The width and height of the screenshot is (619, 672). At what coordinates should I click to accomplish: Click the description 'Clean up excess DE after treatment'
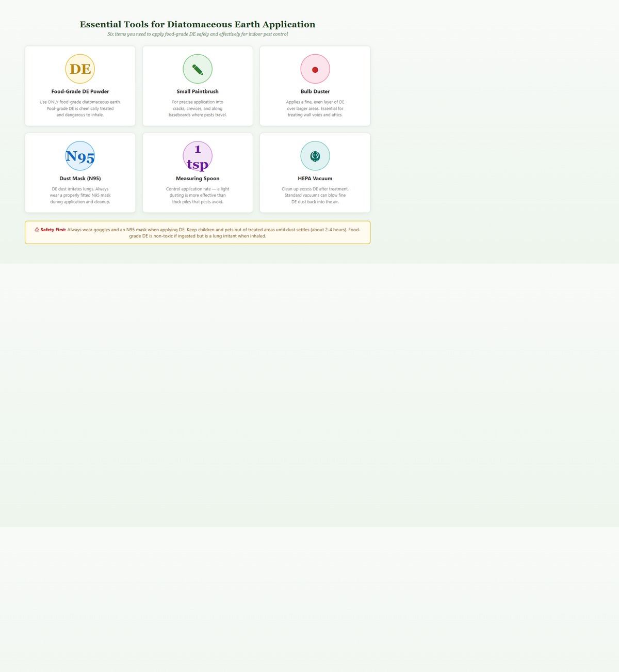coord(315,196)
